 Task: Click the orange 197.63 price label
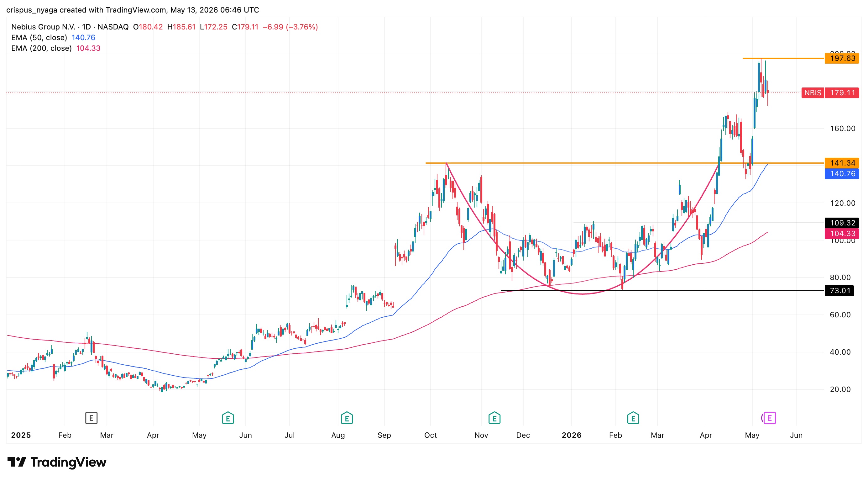[842, 58]
